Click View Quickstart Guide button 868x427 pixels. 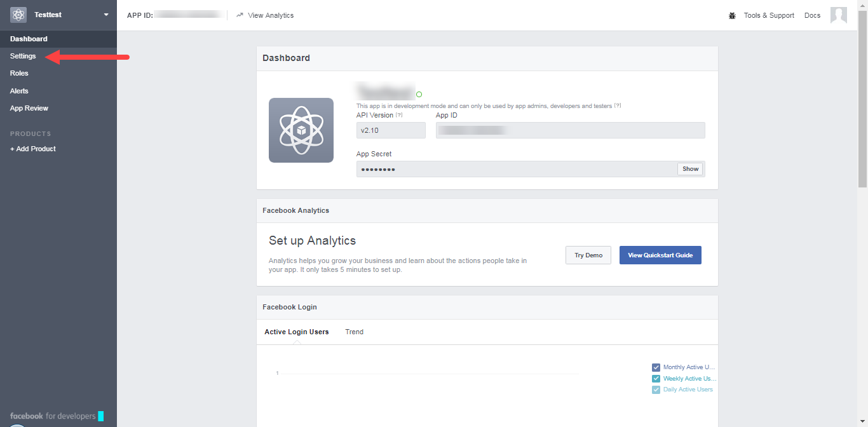660,255
